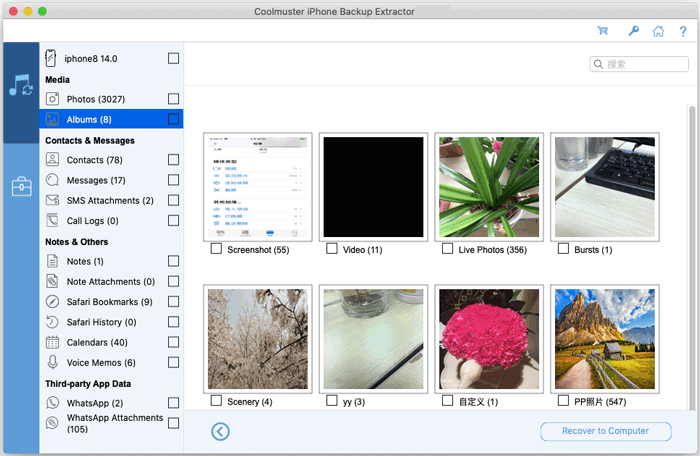
Task: Open the black Video album thumbnail
Action: (x=373, y=187)
